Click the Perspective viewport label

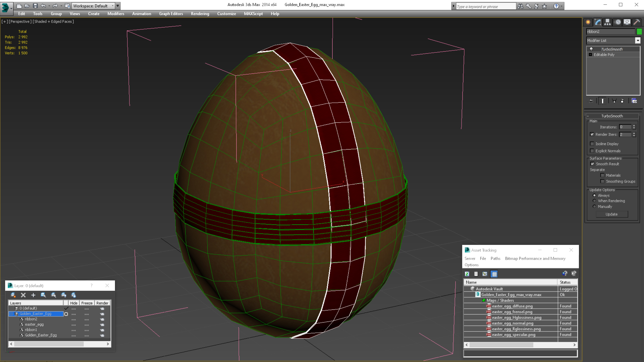(20, 21)
